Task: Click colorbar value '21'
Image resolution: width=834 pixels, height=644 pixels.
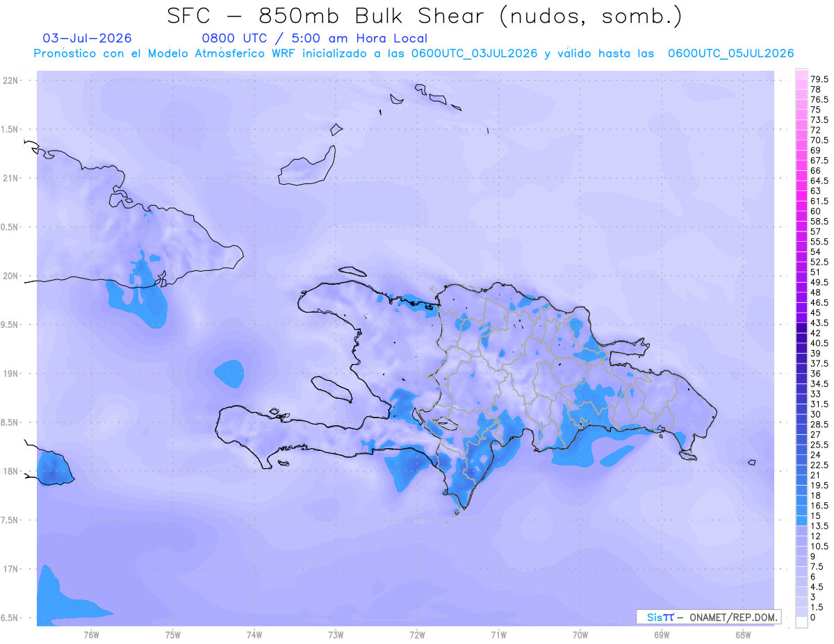Action: [816, 475]
